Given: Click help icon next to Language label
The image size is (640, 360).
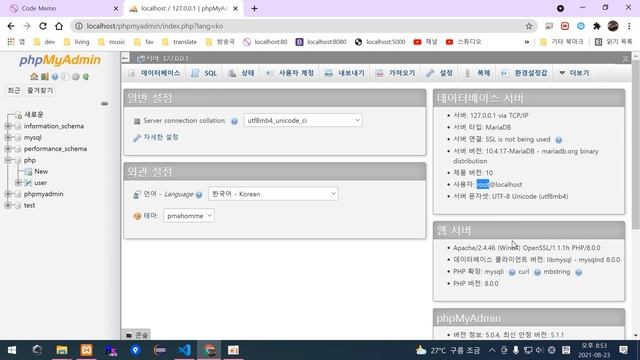Looking at the screenshot, I should (199, 195).
